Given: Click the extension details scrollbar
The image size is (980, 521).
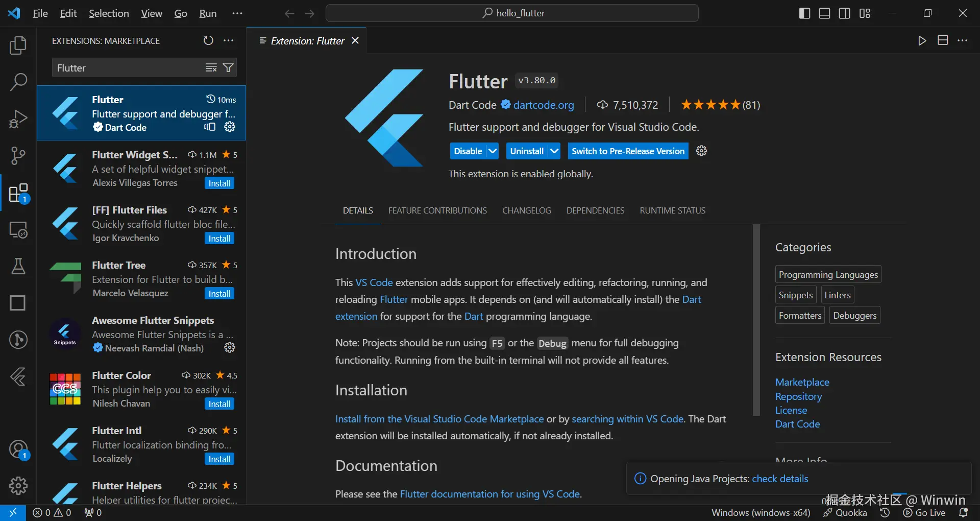Looking at the screenshot, I should 756,320.
